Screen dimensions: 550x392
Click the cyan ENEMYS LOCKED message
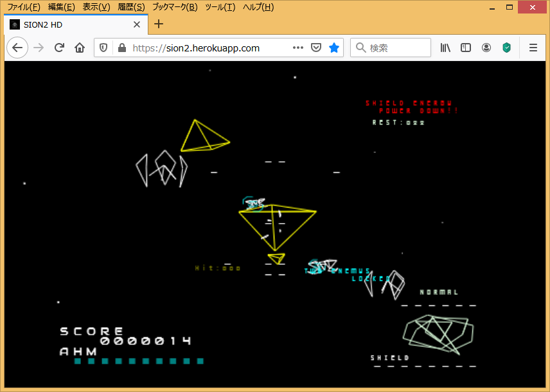[x=347, y=275]
